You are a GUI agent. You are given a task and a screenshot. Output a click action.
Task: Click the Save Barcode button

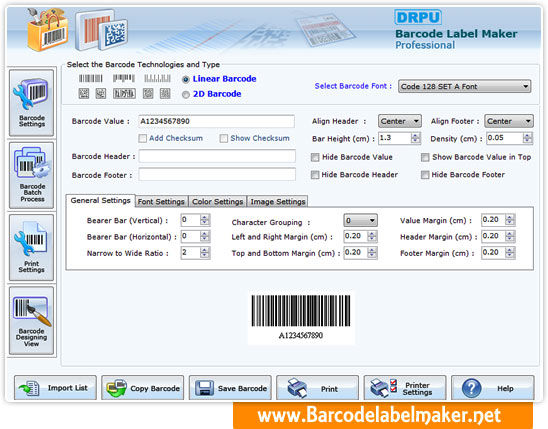point(230,388)
